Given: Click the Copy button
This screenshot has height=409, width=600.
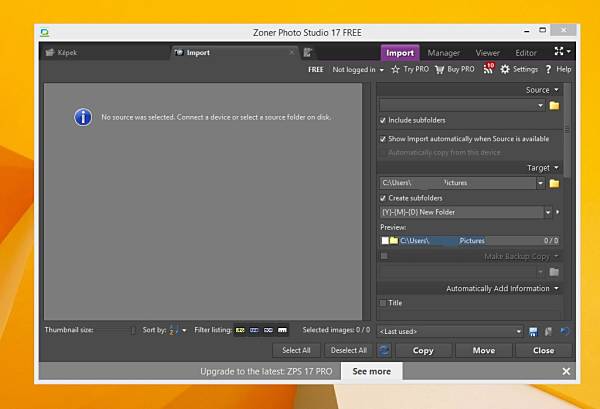Looking at the screenshot, I should pos(423,350).
